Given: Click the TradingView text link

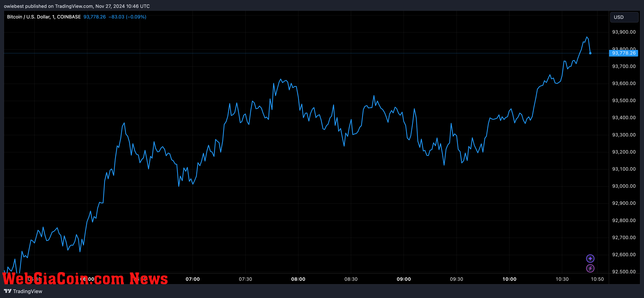Looking at the screenshot, I should pyautogui.click(x=27, y=291).
